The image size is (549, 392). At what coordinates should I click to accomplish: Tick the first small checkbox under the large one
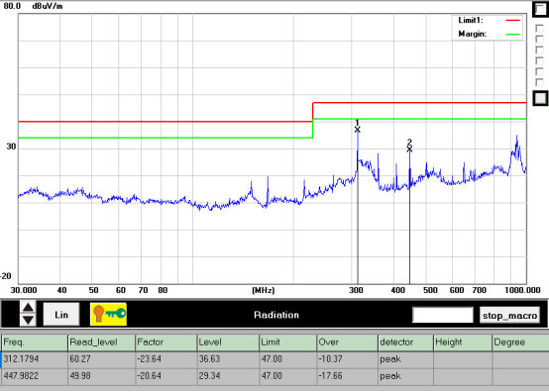(539, 29)
